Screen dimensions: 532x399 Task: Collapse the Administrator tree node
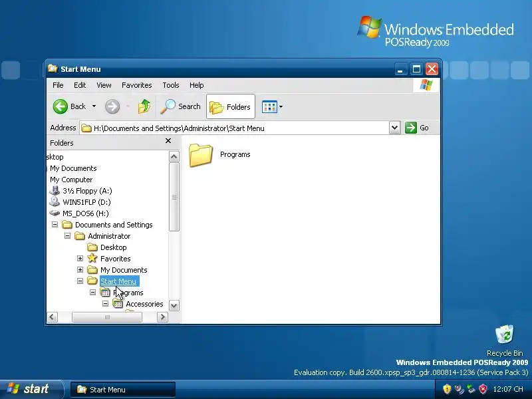(67, 235)
